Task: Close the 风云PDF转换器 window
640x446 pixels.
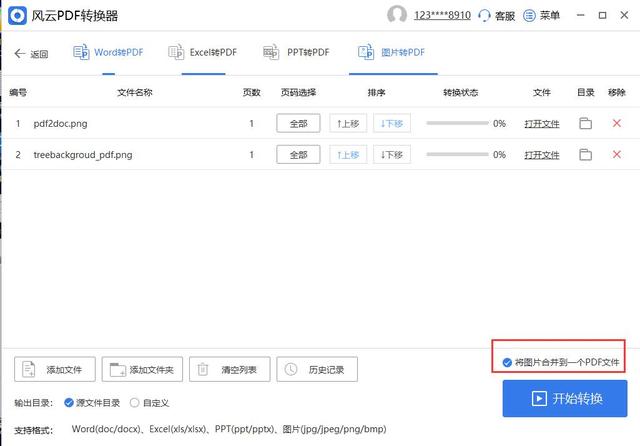Action: click(x=624, y=16)
